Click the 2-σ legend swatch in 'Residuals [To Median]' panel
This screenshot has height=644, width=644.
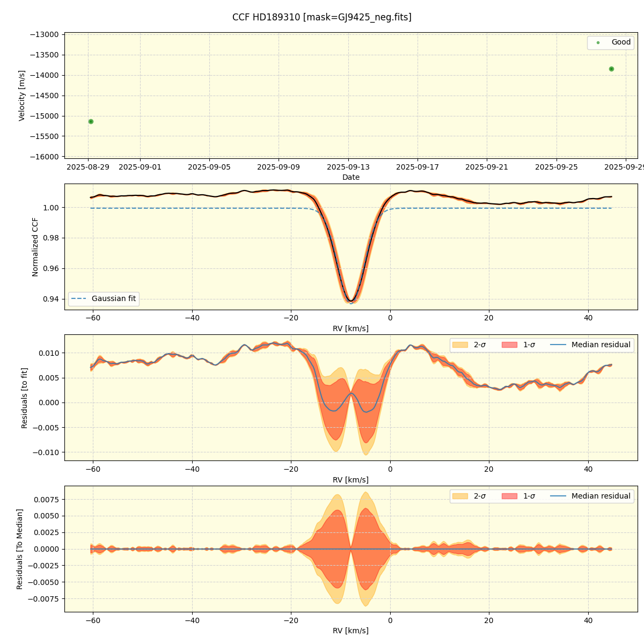tap(460, 496)
